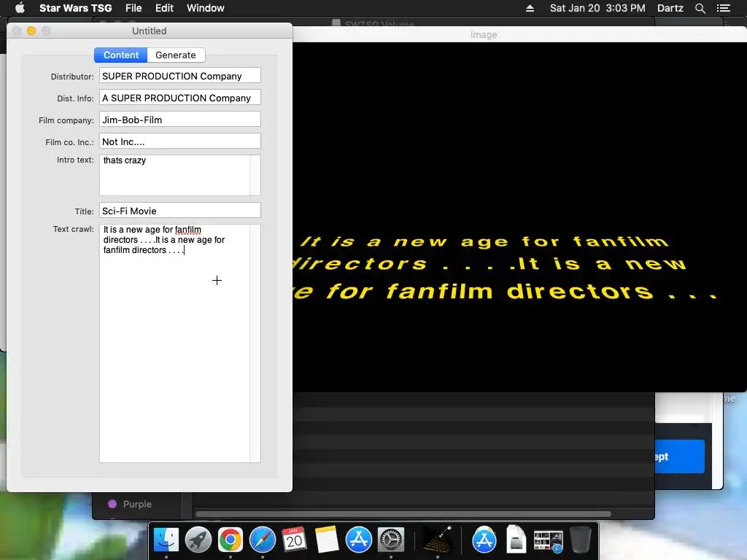Click the misspelled word fanfilm in crawl text

[x=188, y=230]
